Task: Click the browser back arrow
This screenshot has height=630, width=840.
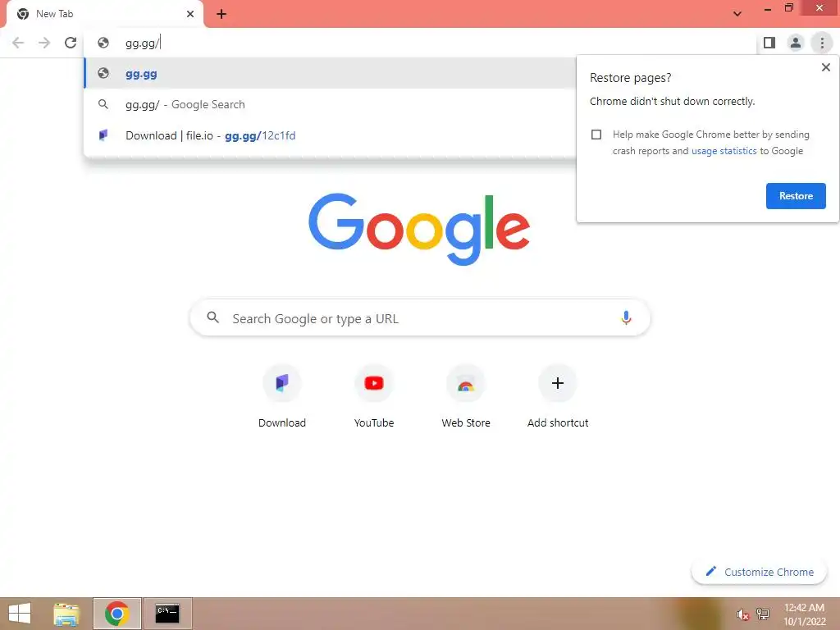Action: pos(18,43)
